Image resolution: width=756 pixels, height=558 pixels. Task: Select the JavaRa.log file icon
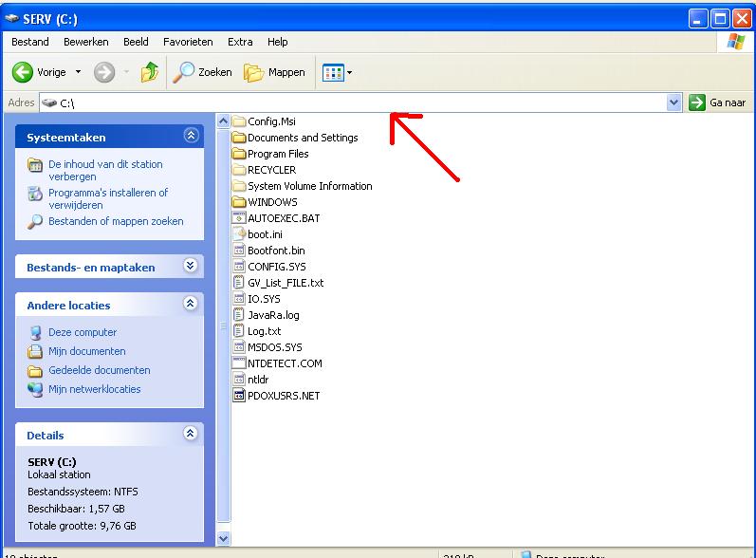[239, 315]
